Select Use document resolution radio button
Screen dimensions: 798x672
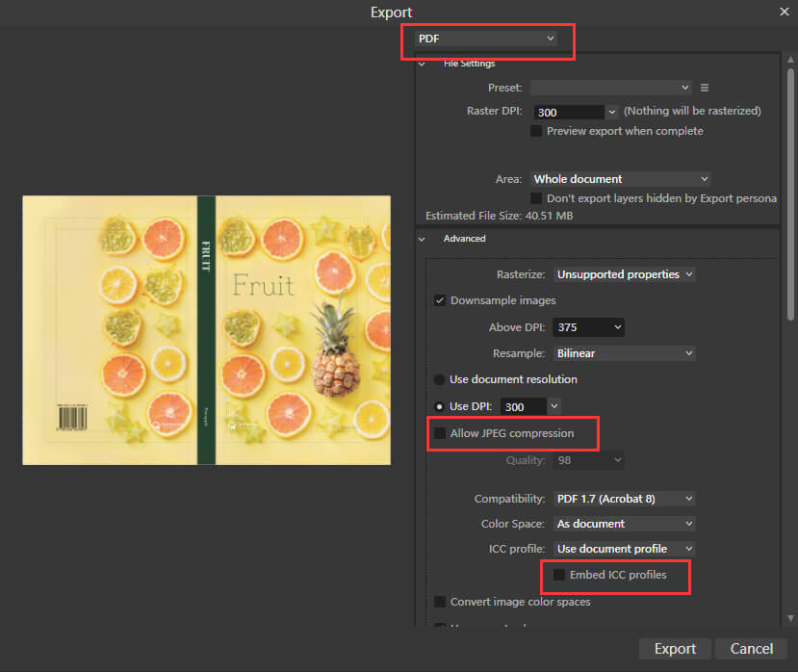click(x=440, y=379)
